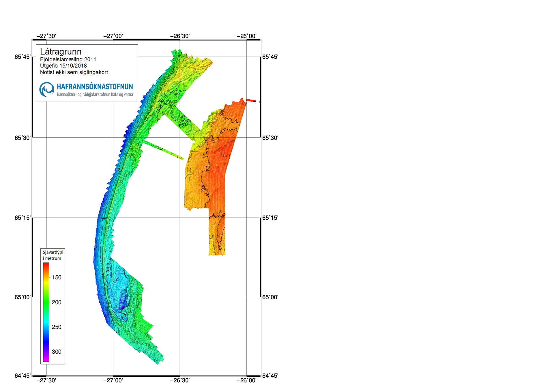Click the Fjölgeislamæling 2011 subtitle line
The width and height of the screenshot is (554, 392).
pyautogui.click(x=68, y=59)
